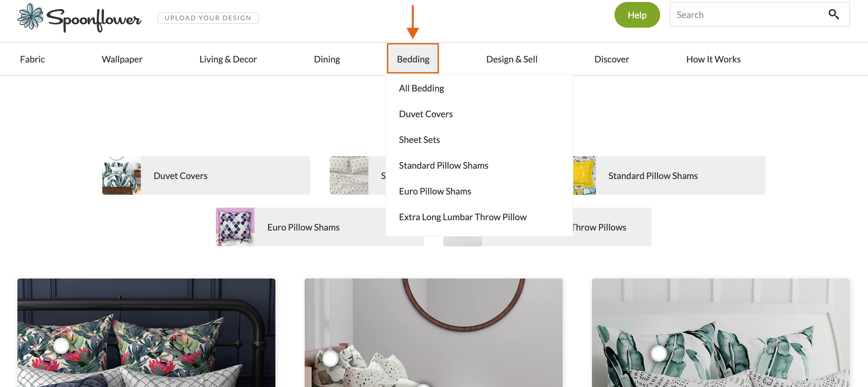Click the Help button icon

[x=637, y=15]
